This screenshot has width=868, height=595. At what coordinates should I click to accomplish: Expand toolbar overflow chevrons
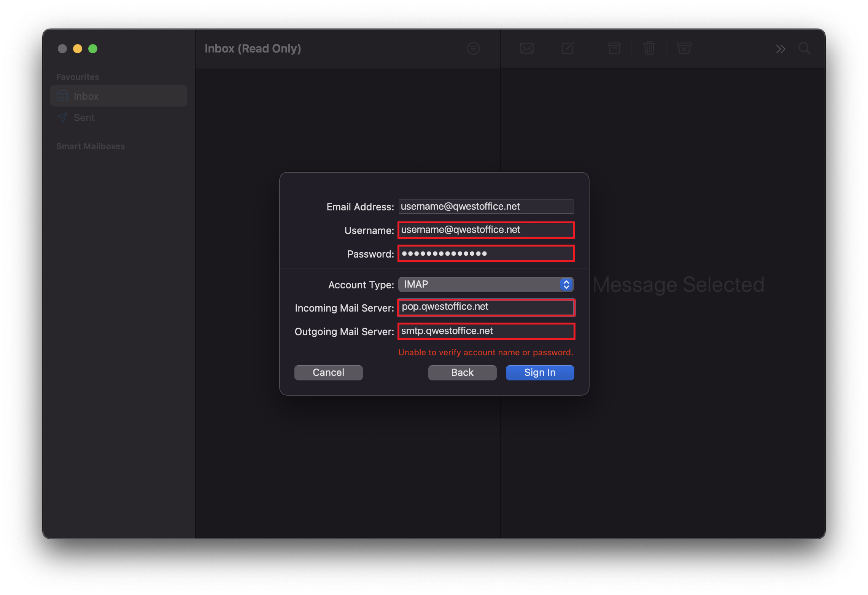coord(781,49)
